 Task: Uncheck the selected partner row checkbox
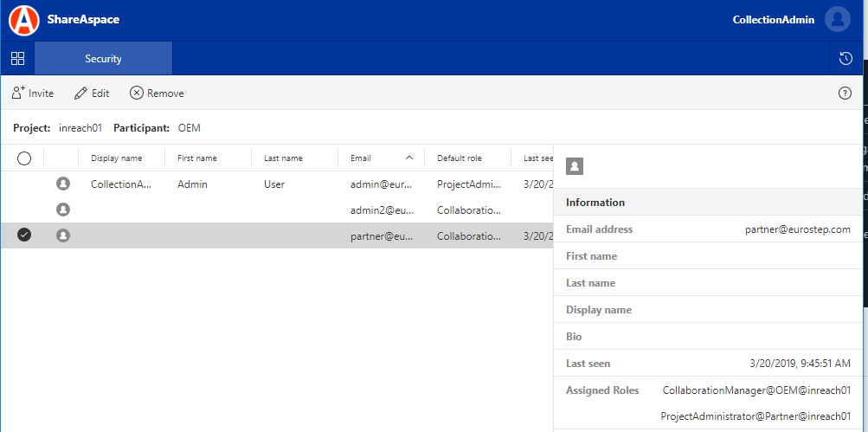point(24,235)
